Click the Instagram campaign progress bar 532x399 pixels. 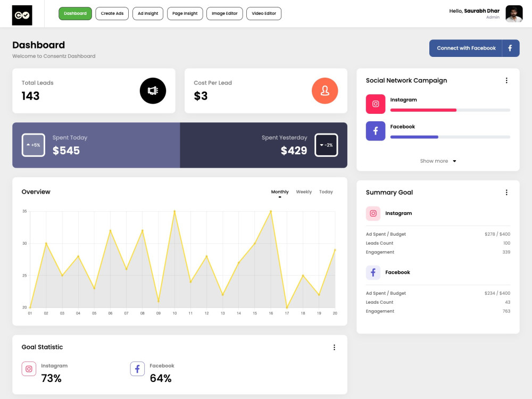pyautogui.click(x=450, y=110)
